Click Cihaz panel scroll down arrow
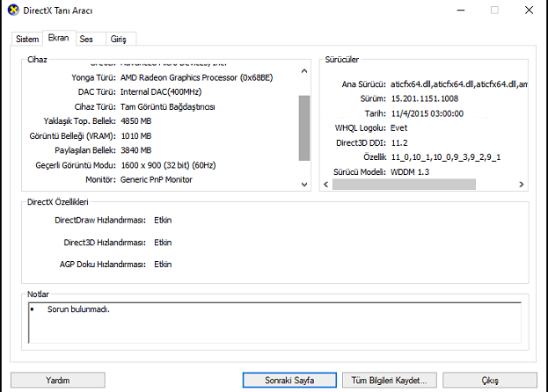The image size is (548, 392). pyautogui.click(x=304, y=185)
